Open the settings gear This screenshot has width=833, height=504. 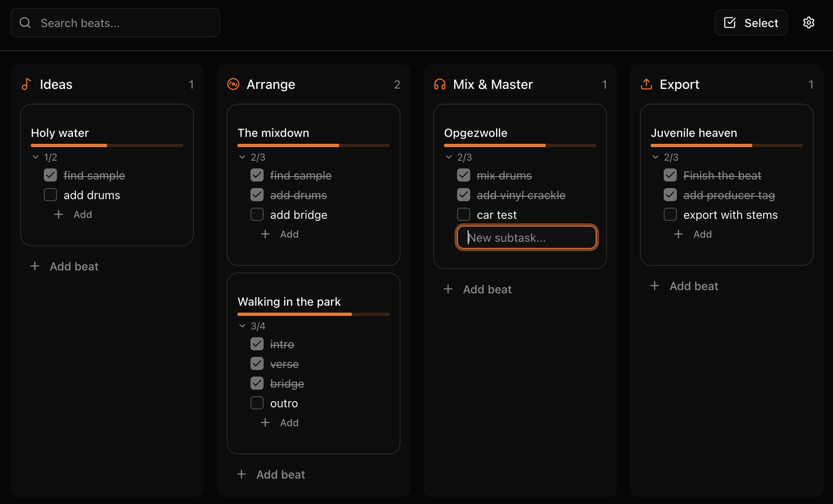(x=808, y=23)
